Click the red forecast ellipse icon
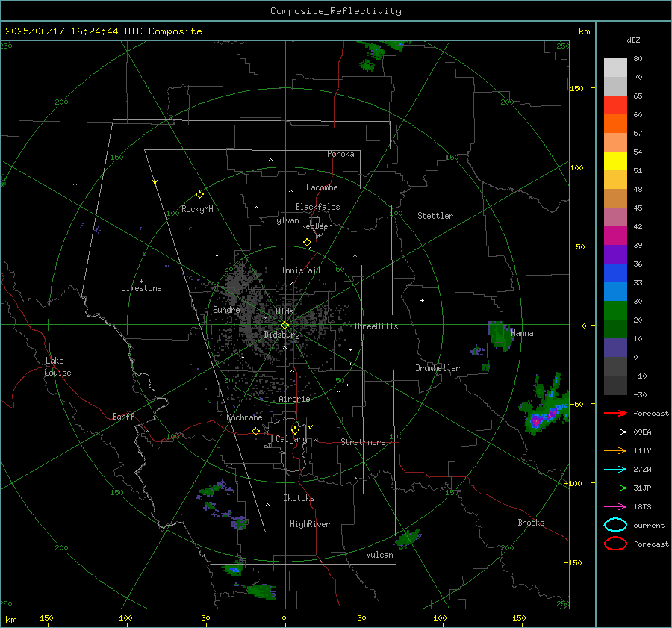The image size is (672, 628). [615, 544]
